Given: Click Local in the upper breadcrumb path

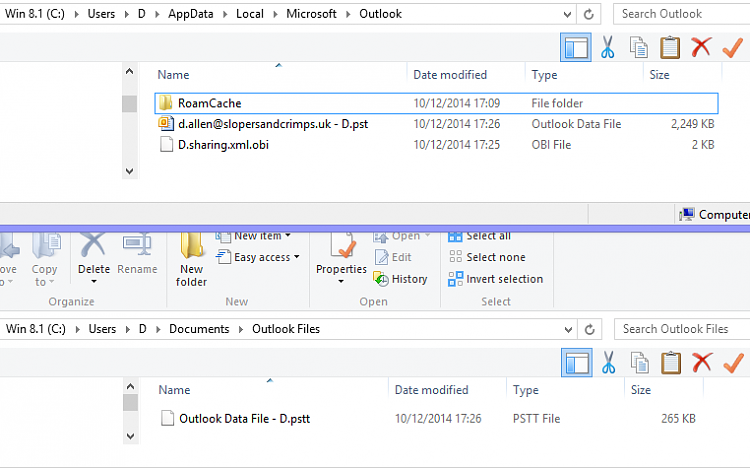Looking at the screenshot, I should click(250, 14).
